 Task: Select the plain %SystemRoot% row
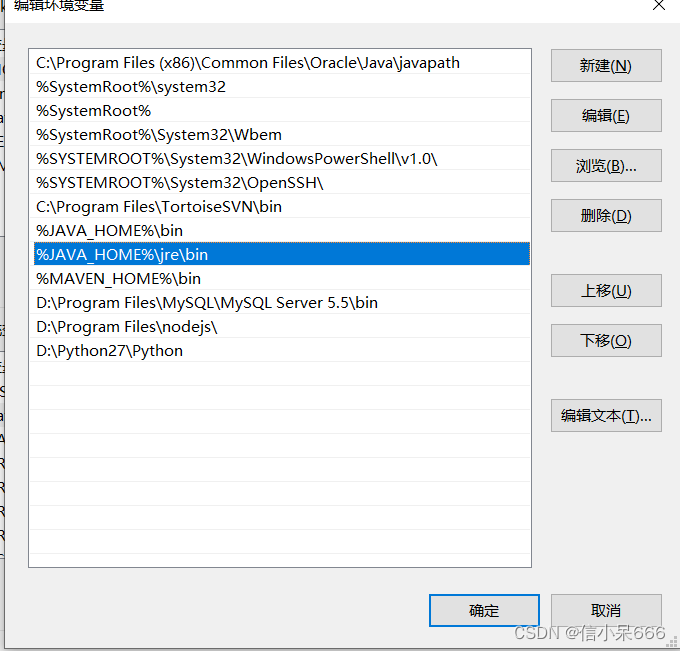tap(281, 111)
